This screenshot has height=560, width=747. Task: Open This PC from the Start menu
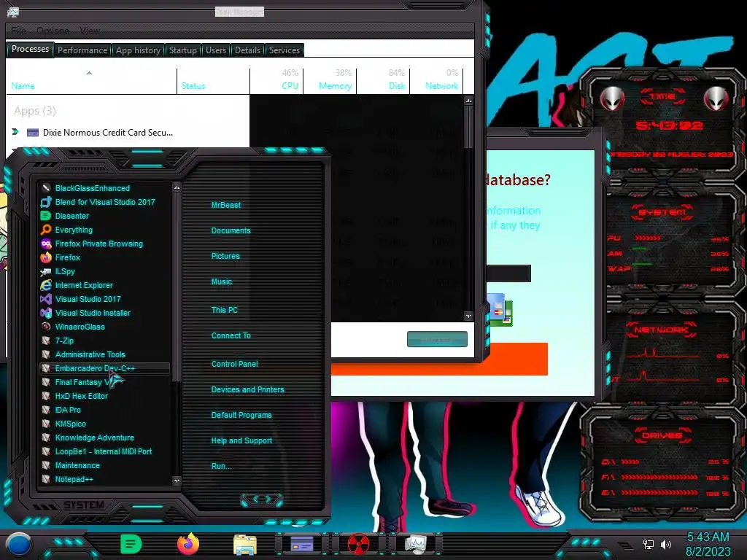[225, 309]
